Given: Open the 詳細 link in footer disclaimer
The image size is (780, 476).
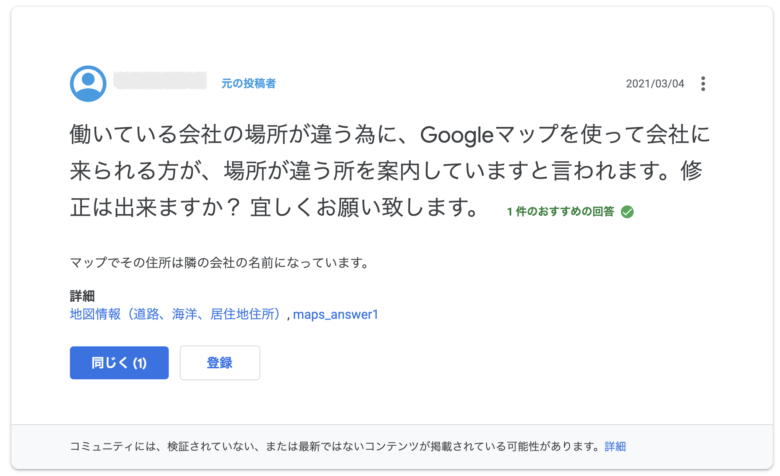Looking at the screenshot, I should 615,447.
